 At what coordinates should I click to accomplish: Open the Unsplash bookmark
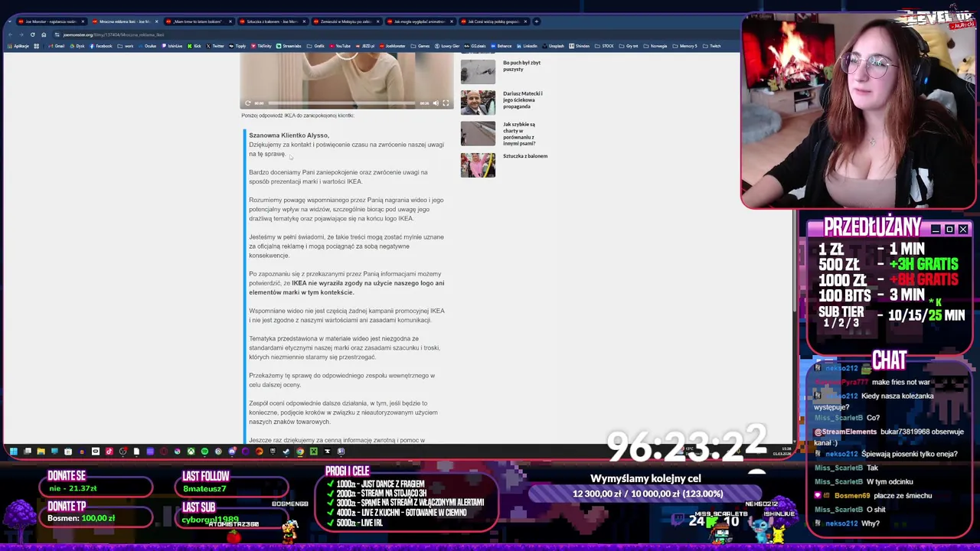[554, 46]
